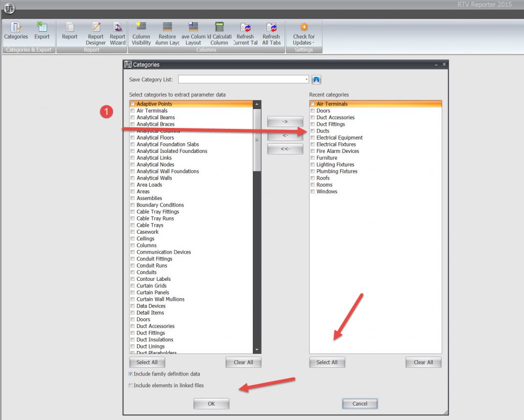Viewport: 524px width, 420px height.
Task: Click the category list scroll-down arrow
Action: point(257,349)
